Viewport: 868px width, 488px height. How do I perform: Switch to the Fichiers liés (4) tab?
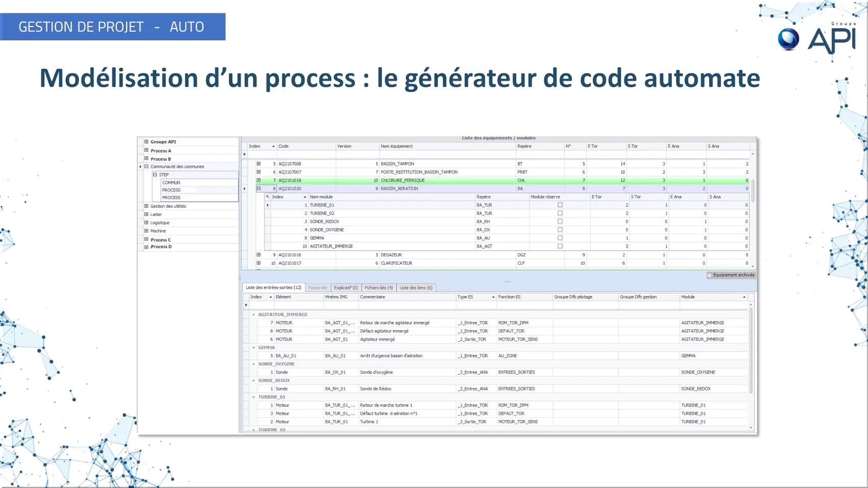378,288
